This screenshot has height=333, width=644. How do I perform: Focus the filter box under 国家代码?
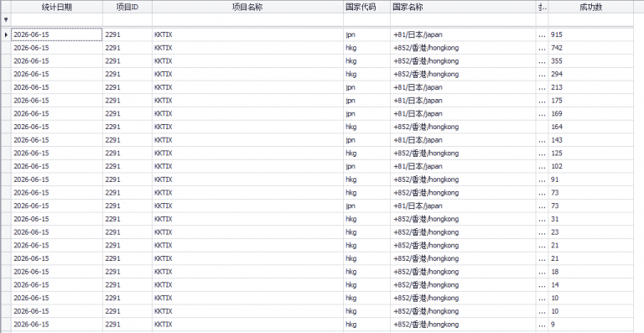tap(366, 19)
